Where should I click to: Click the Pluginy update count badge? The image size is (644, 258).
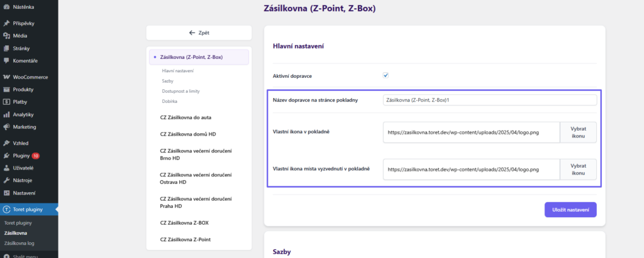(x=36, y=156)
